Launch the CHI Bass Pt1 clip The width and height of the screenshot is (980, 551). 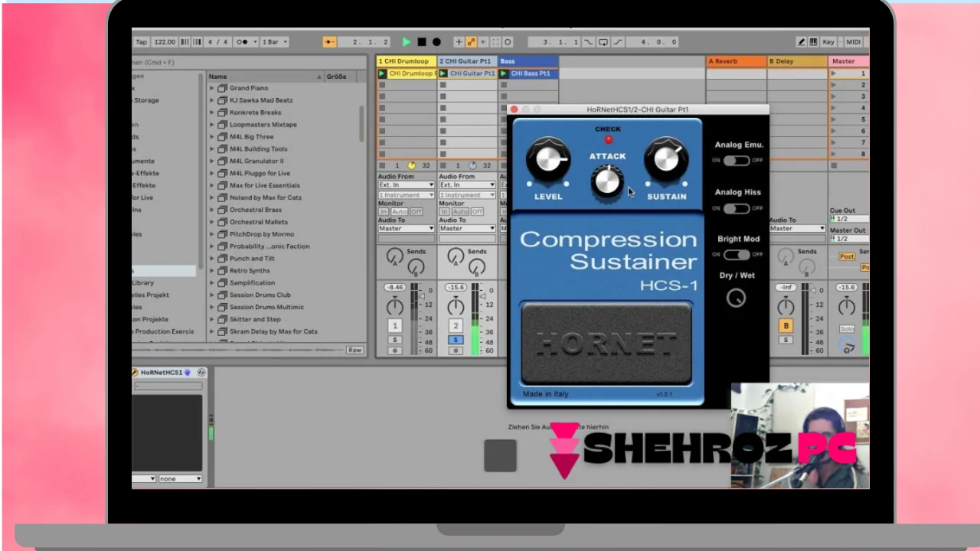(x=504, y=73)
